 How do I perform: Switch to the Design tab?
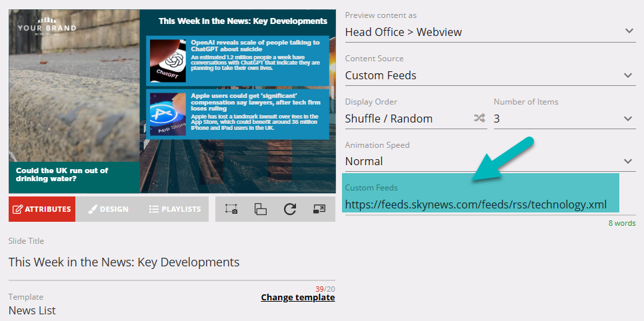(108, 209)
